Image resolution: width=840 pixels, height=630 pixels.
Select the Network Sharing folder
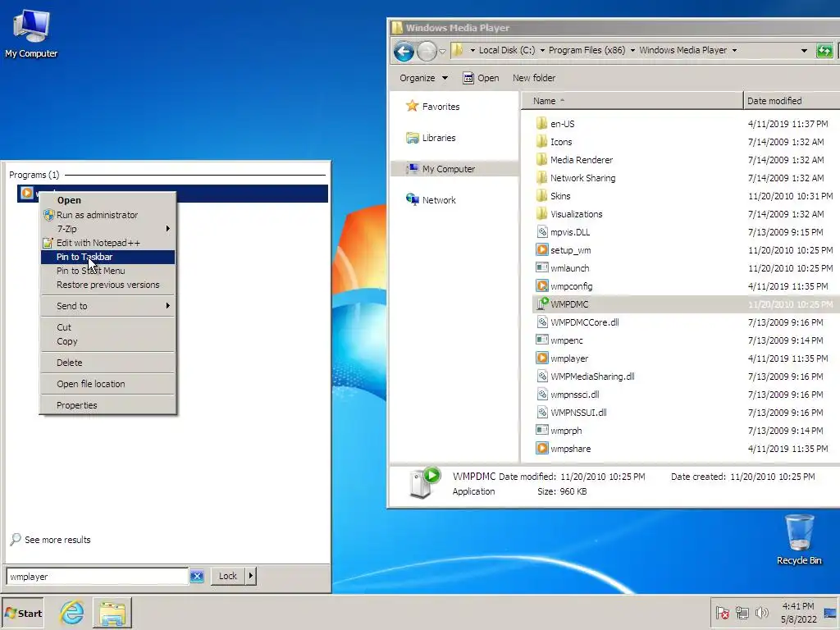(x=582, y=178)
